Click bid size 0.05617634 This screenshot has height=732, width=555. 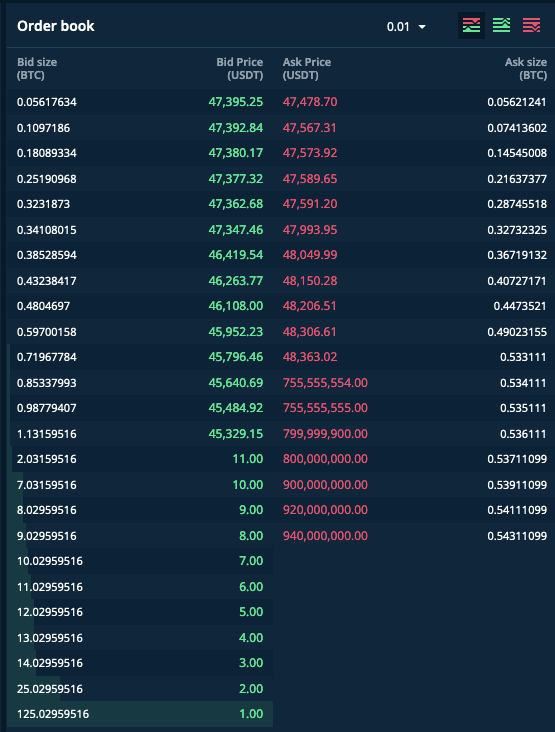47,102
